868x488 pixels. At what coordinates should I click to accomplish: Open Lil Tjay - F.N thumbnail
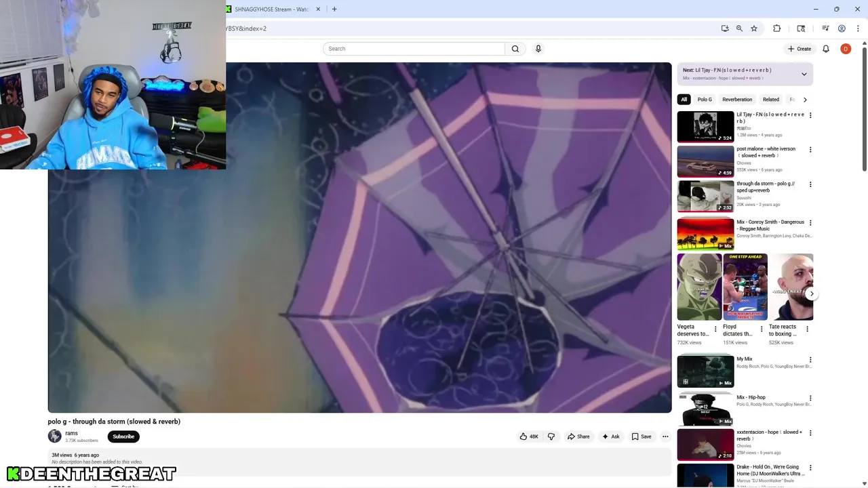pyautogui.click(x=705, y=127)
